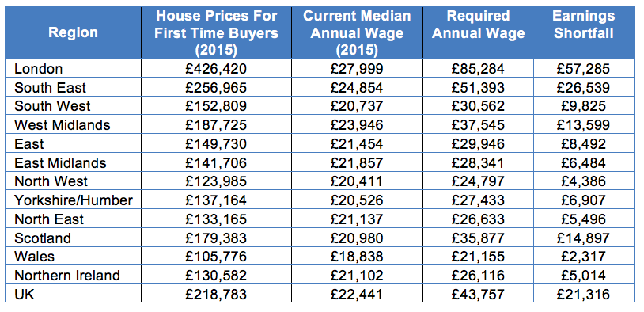644x312 pixels.
Task: Click UK earnings shortfall £21,316
Action: click(x=583, y=294)
